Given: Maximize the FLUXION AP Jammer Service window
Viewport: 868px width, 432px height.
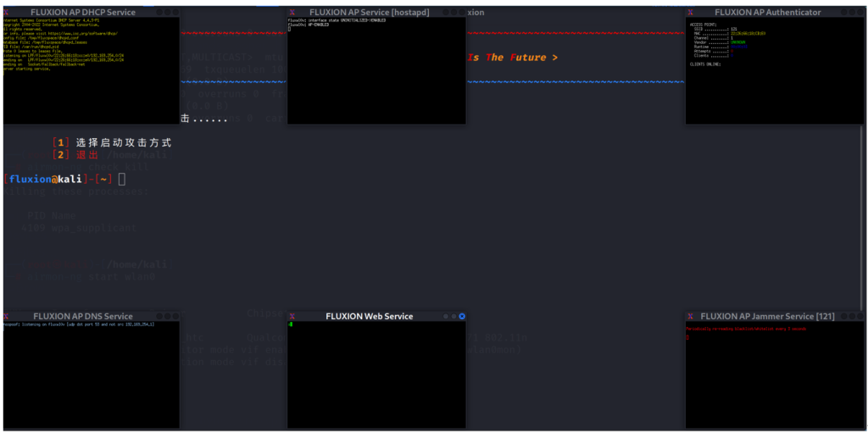Looking at the screenshot, I should tap(851, 317).
